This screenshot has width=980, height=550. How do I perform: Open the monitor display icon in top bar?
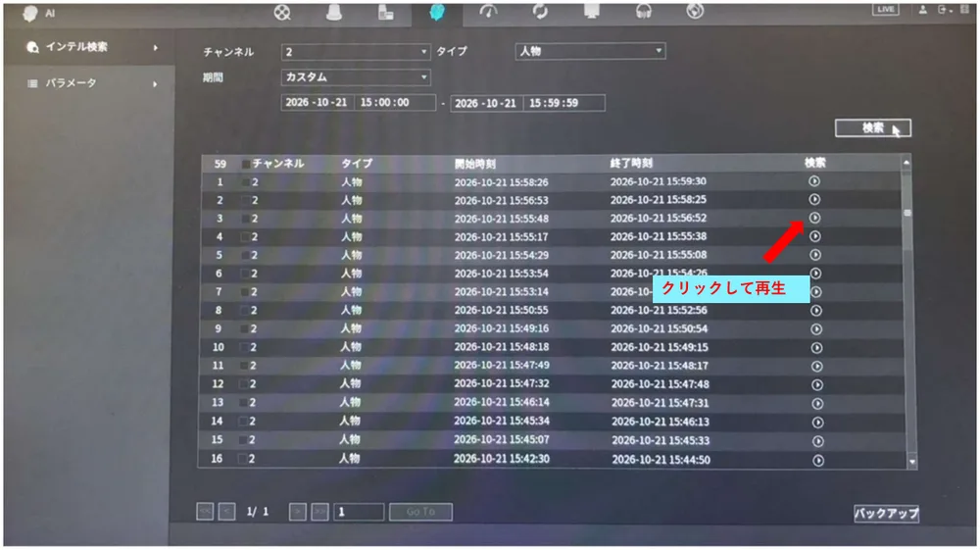591,13
